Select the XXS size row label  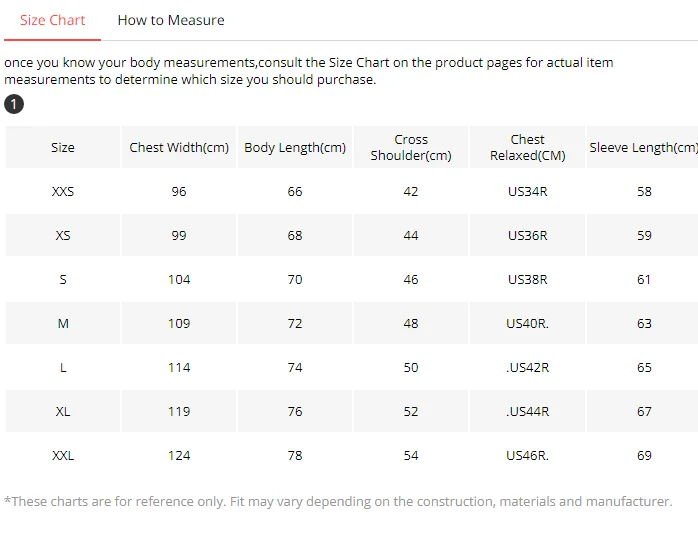click(x=63, y=191)
